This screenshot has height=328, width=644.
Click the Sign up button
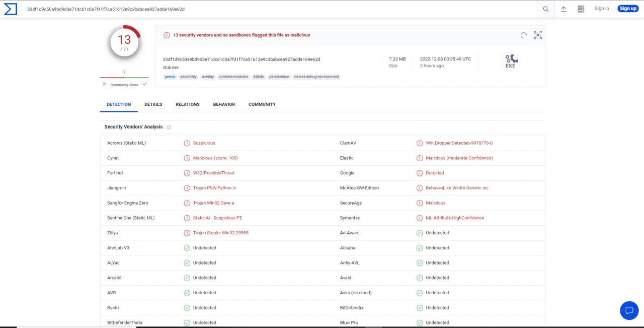click(x=628, y=9)
